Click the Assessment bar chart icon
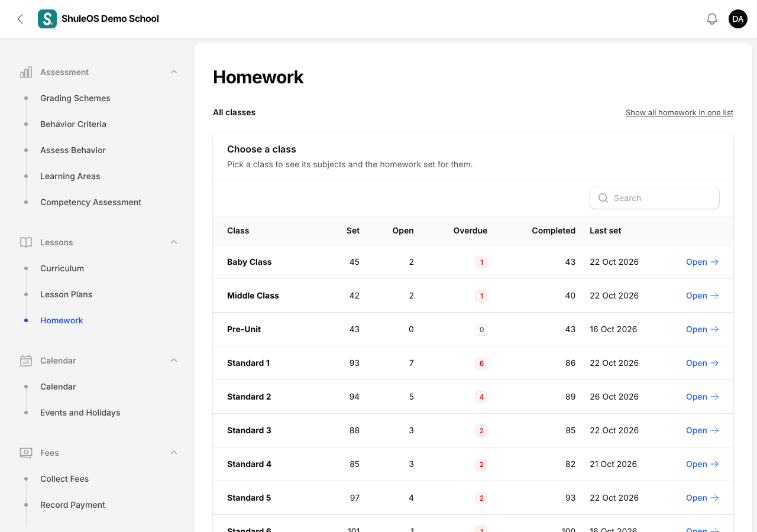Image resolution: width=757 pixels, height=532 pixels. (26, 72)
